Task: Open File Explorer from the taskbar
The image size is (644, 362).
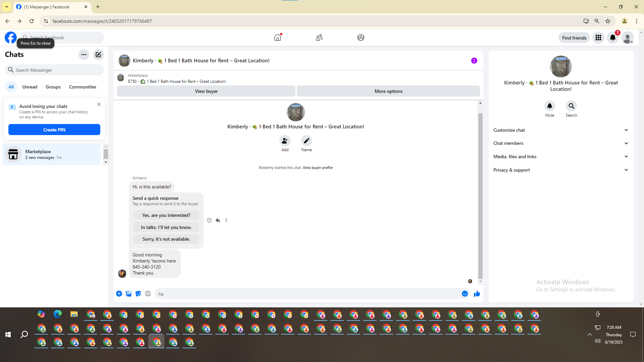Action: point(74,314)
